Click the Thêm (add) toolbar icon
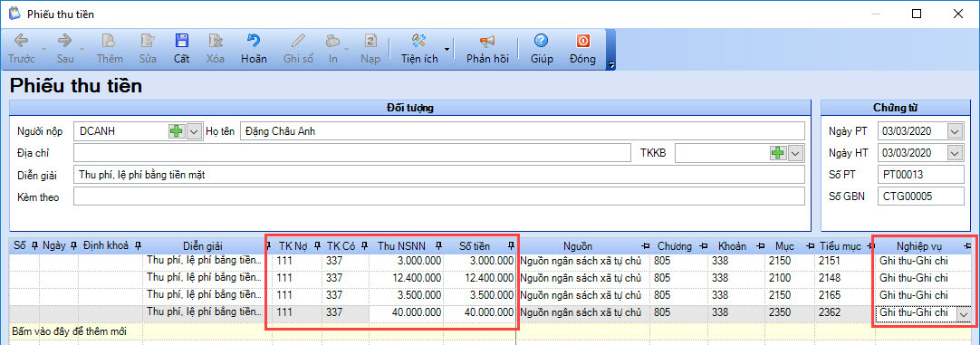The image size is (980, 345). tap(109, 42)
